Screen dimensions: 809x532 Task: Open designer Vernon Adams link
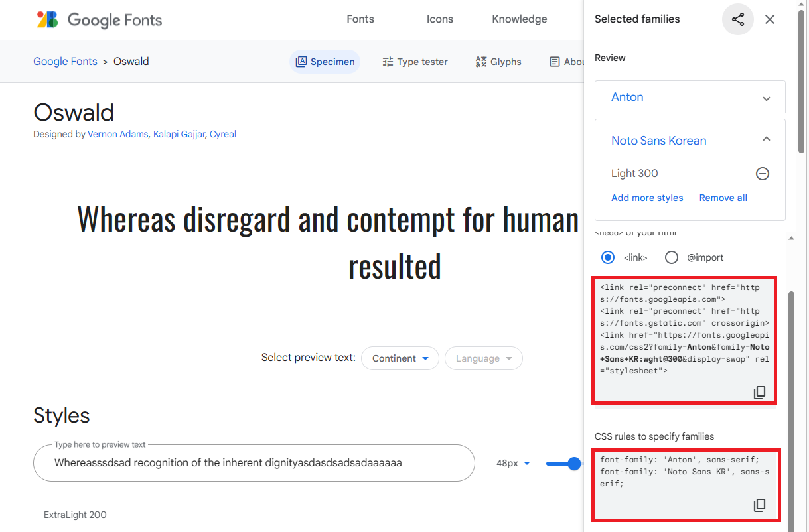pos(118,134)
